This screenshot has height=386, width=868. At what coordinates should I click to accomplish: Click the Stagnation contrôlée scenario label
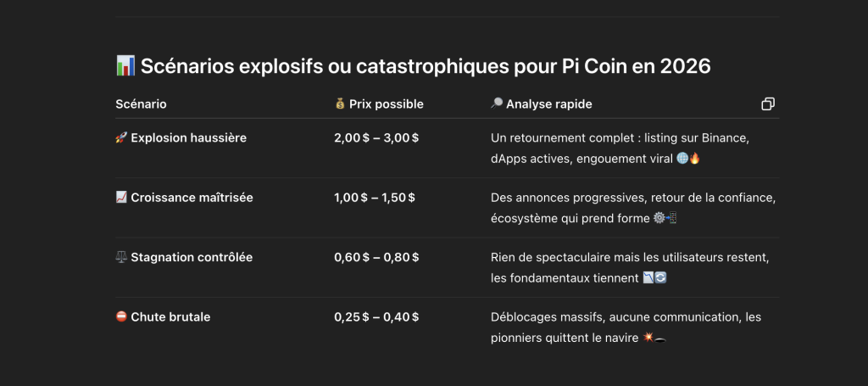192,258
